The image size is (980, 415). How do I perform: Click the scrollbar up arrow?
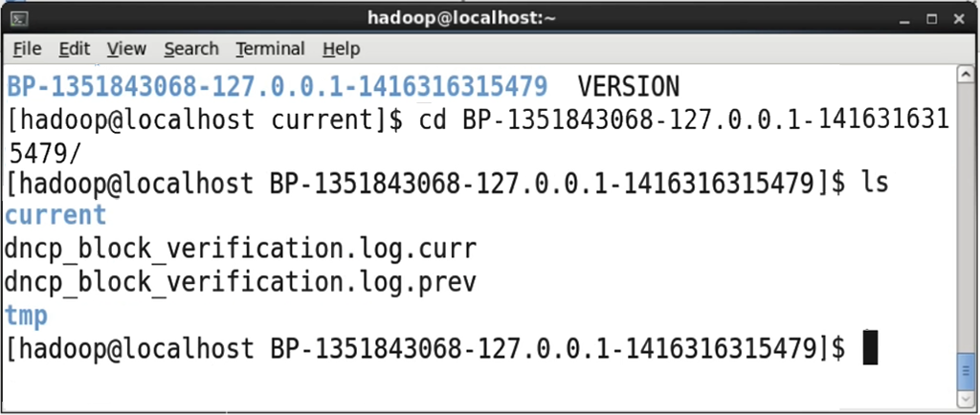965,75
